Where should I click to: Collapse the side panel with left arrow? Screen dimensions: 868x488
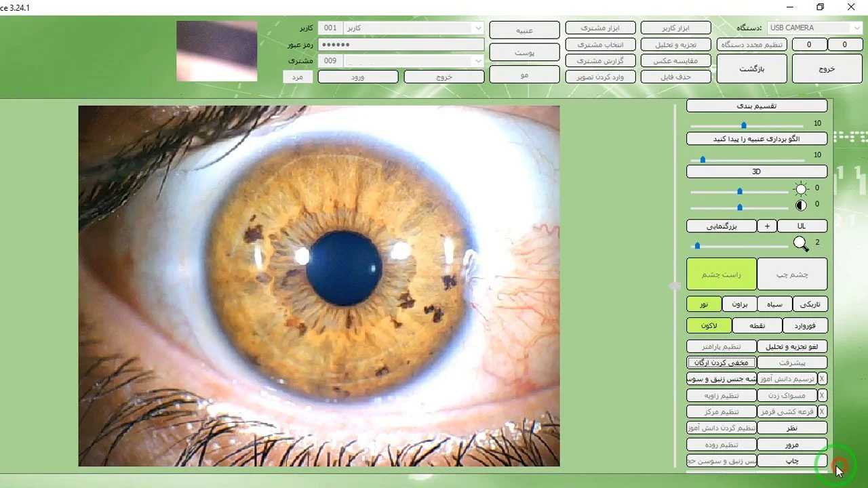pos(674,287)
